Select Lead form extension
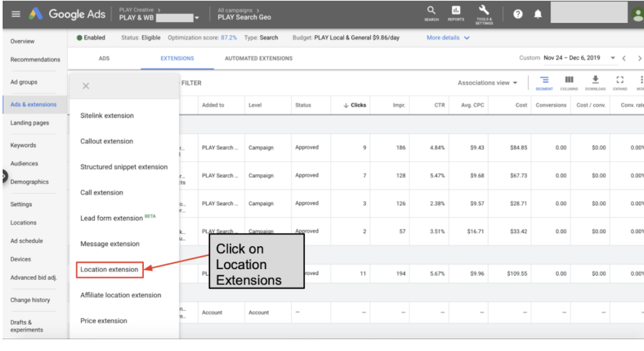The image size is (644, 351). point(118,217)
